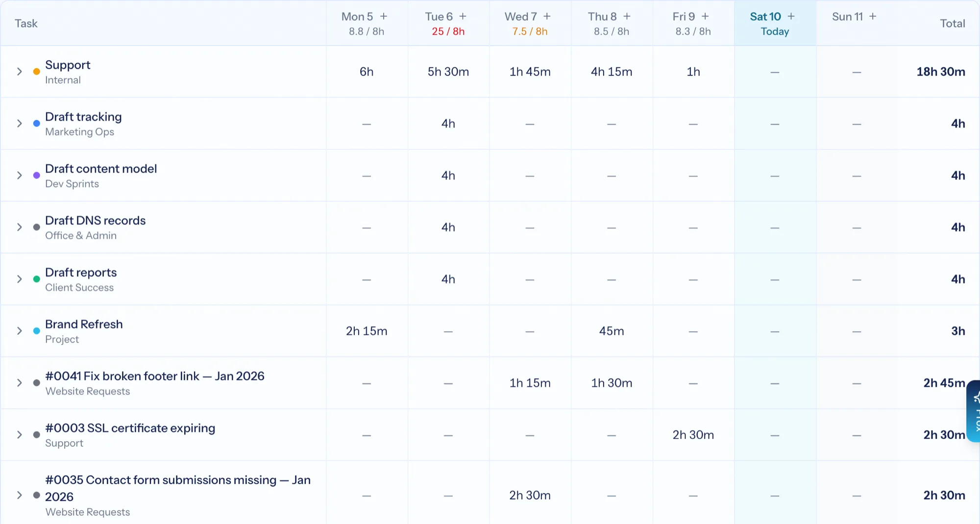The height and width of the screenshot is (524, 980).
Task: Click the purple dot beside Draft content model
Action: (x=36, y=175)
